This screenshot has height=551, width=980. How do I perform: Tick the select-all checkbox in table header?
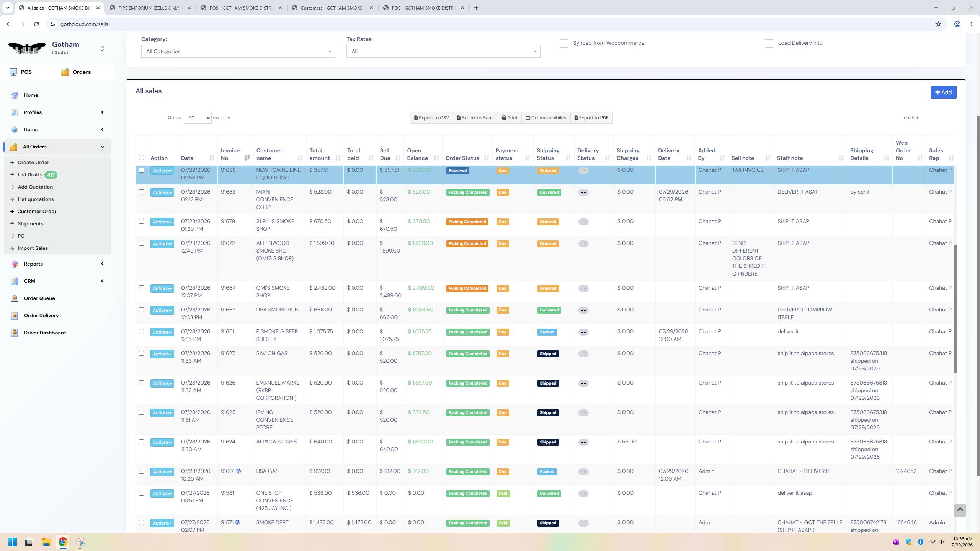[141, 158]
